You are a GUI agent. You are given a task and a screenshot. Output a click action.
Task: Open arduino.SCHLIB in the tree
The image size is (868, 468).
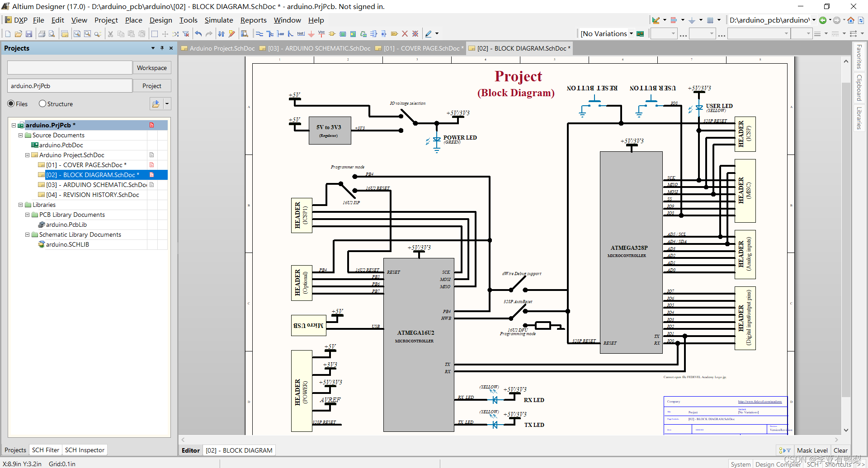pos(67,244)
